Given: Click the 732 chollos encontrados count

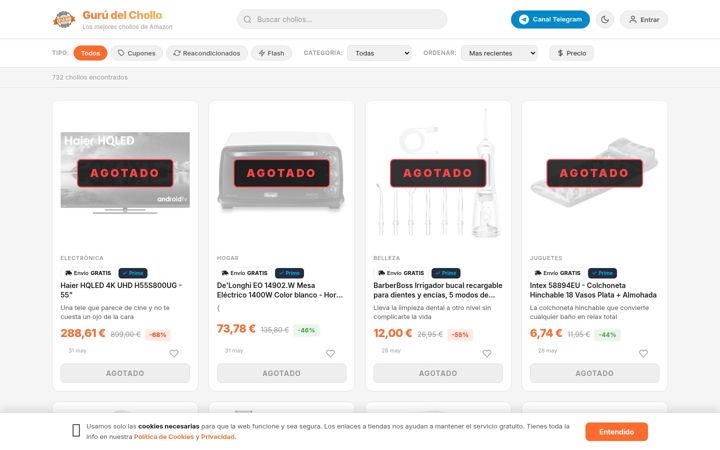Looking at the screenshot, I should coord(90,77).
